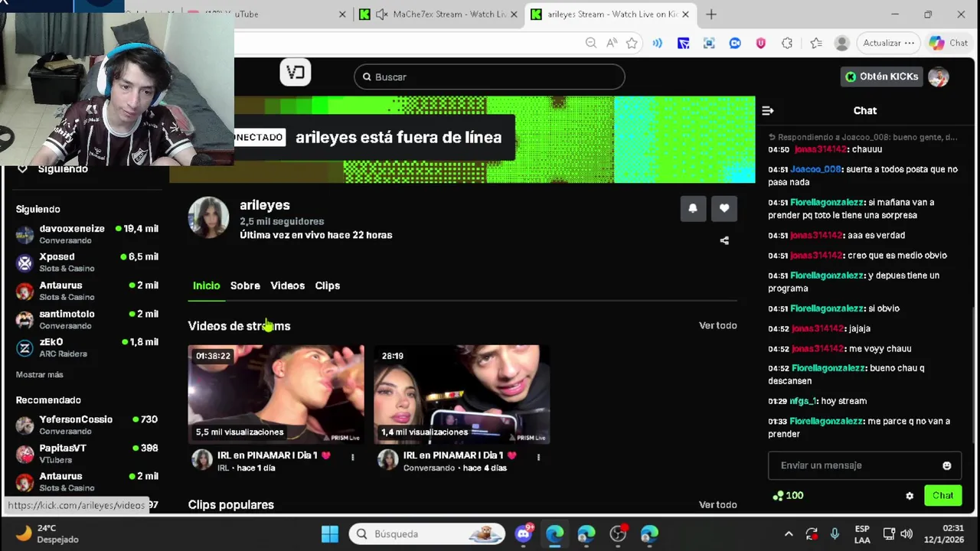Image resolution: width=980 pixels, height=551 pixels.
Task: Expand followed channels with Mostrar más
Action: tap(39, 374)
